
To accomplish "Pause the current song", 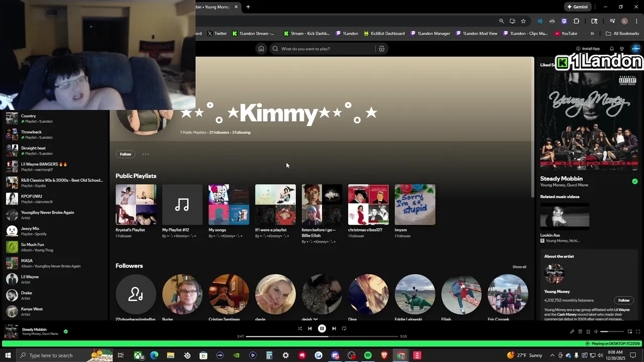I will [x=322, y=328].
